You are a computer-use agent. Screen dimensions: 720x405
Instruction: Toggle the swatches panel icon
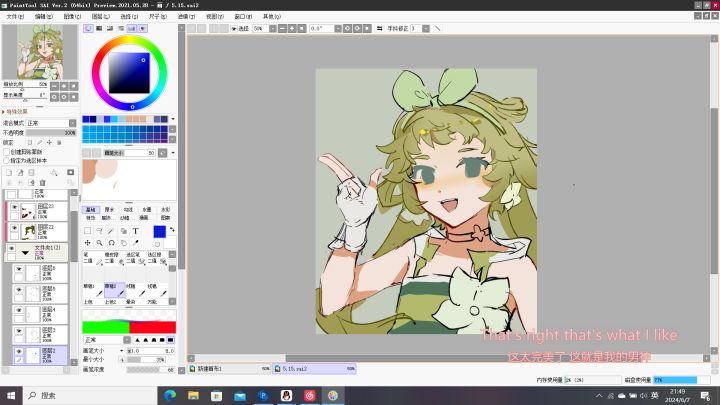(x=131, y=28)
